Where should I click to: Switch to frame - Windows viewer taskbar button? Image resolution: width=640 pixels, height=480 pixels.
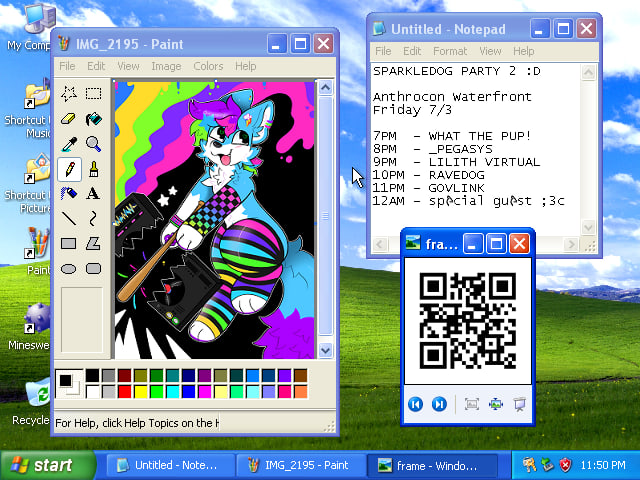point(432,465)
